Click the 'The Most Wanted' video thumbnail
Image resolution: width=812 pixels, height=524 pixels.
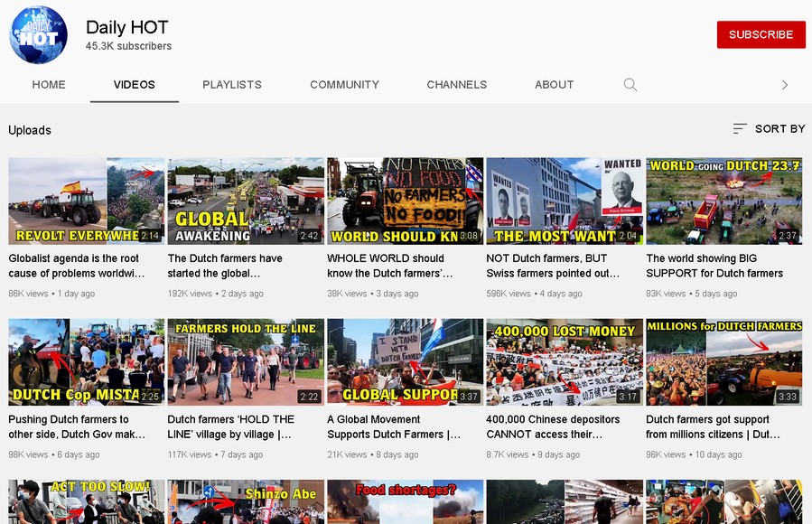565,201
